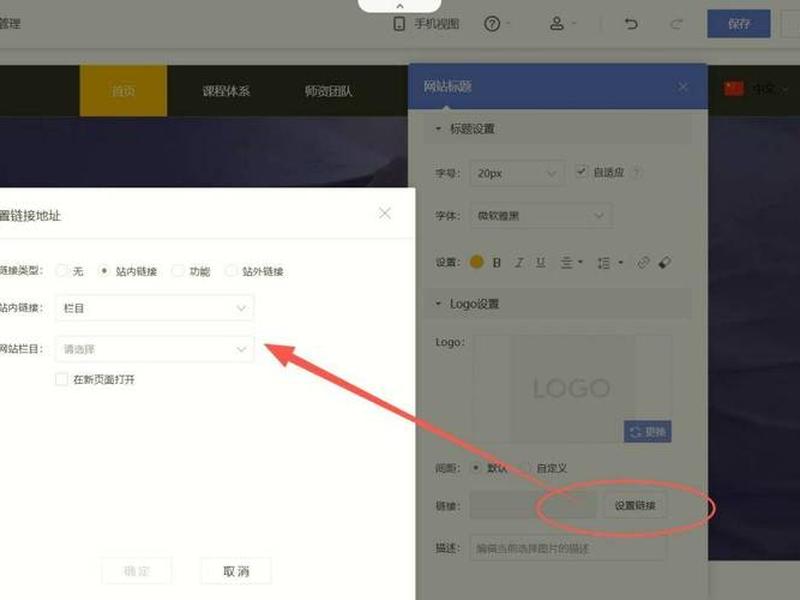Click the 设置链接 button
This screenshot has width=800, height=600.
635,505
